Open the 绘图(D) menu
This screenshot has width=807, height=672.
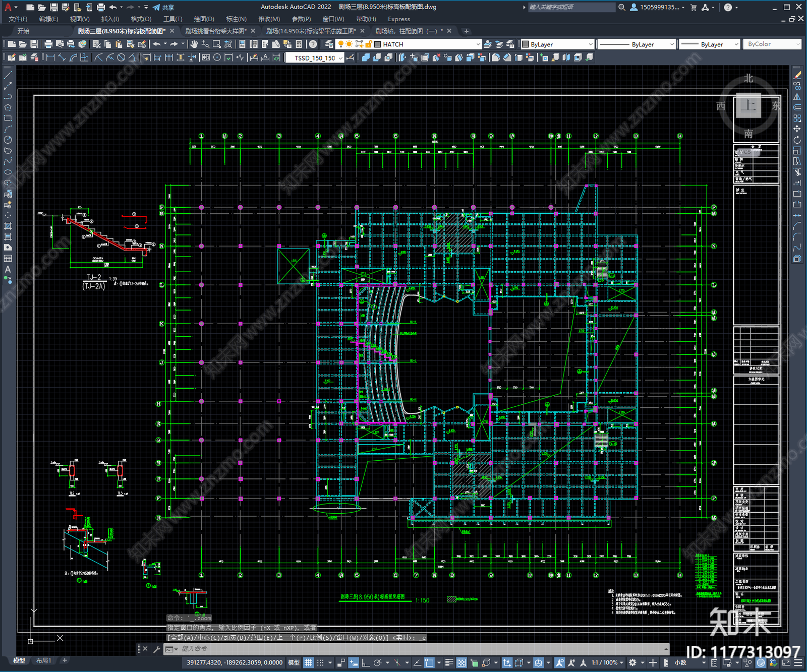204,19
